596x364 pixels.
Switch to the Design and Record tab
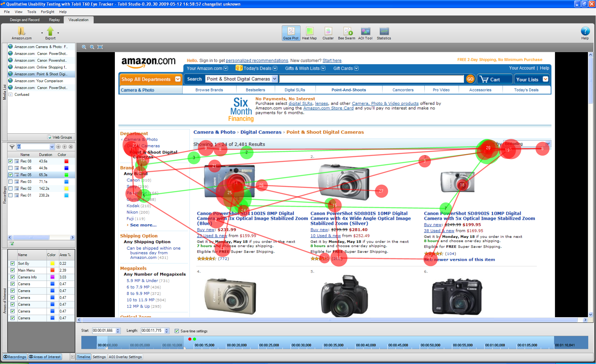(x=25, y=20)
